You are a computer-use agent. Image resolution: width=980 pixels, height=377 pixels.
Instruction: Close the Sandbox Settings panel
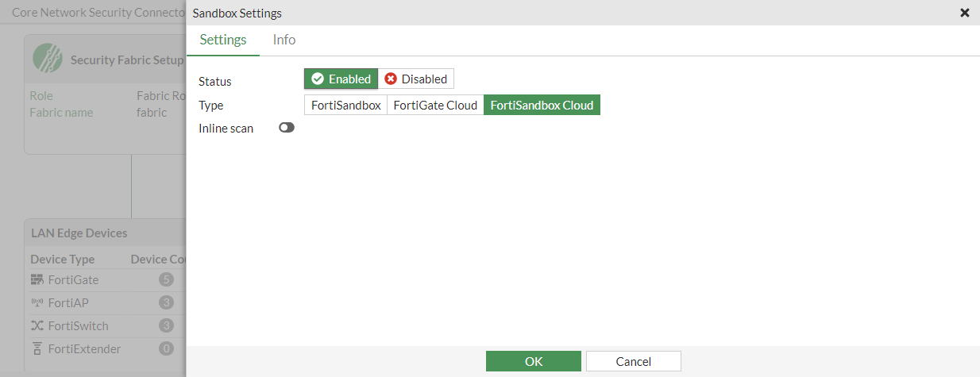[965, 13]
